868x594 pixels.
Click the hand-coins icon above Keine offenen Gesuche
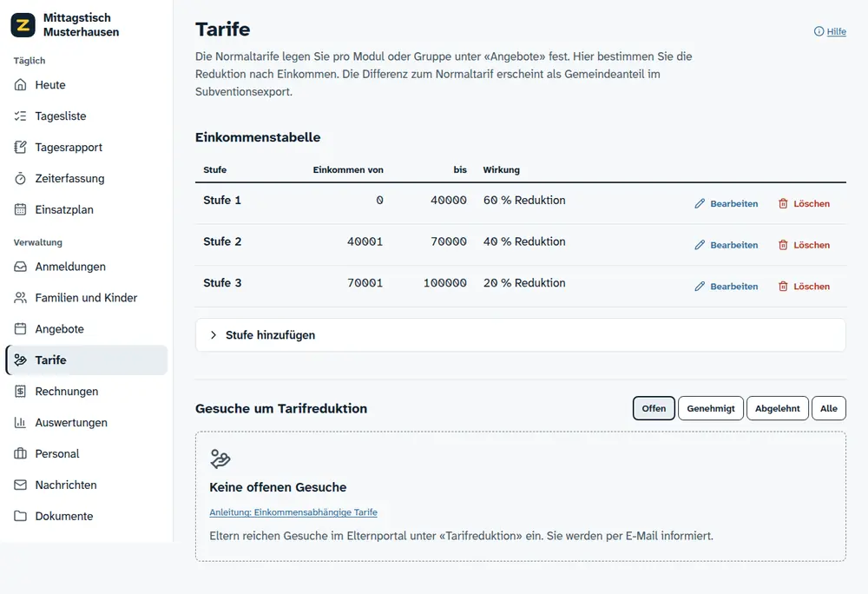(220, 459)
